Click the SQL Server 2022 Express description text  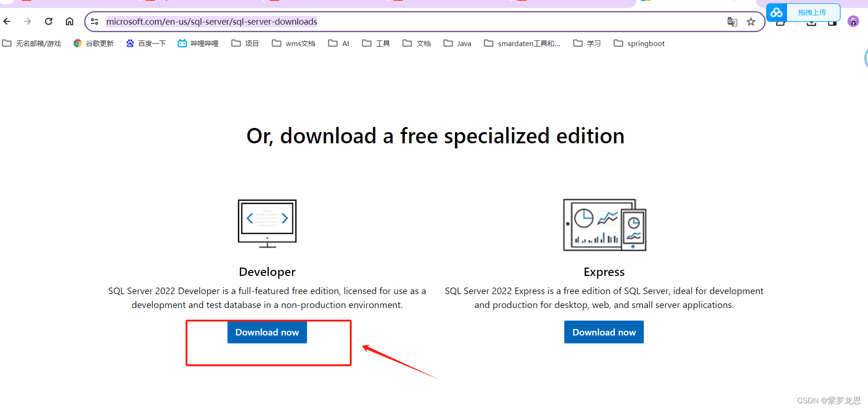[604, 298]
